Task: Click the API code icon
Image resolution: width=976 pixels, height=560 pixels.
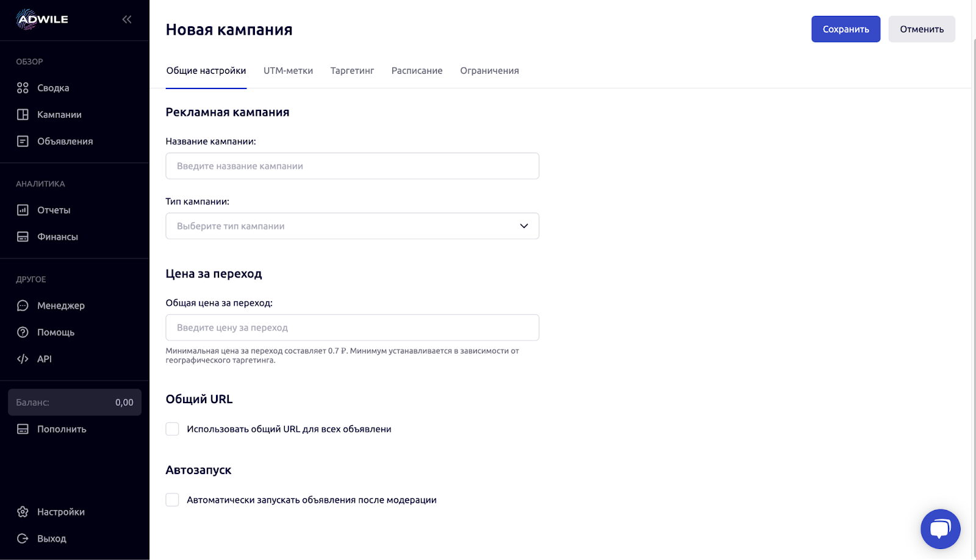Action: click(23, 359)
